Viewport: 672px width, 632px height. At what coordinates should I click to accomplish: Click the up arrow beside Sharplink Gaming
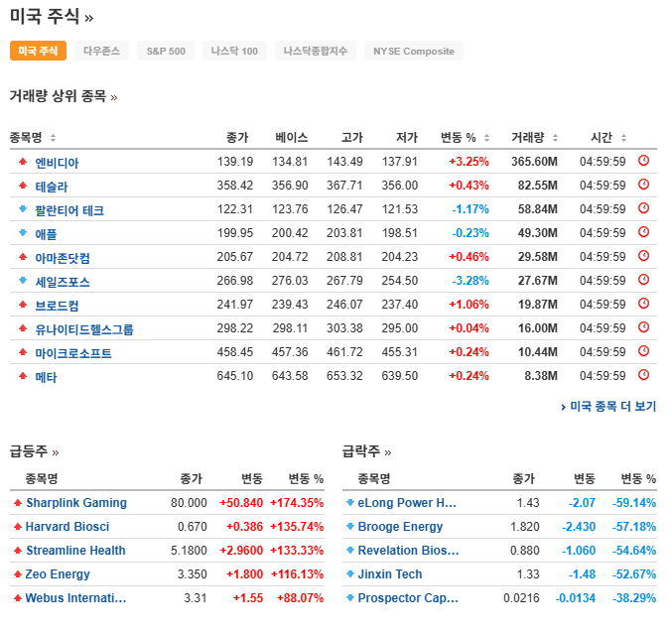[18, 503]
